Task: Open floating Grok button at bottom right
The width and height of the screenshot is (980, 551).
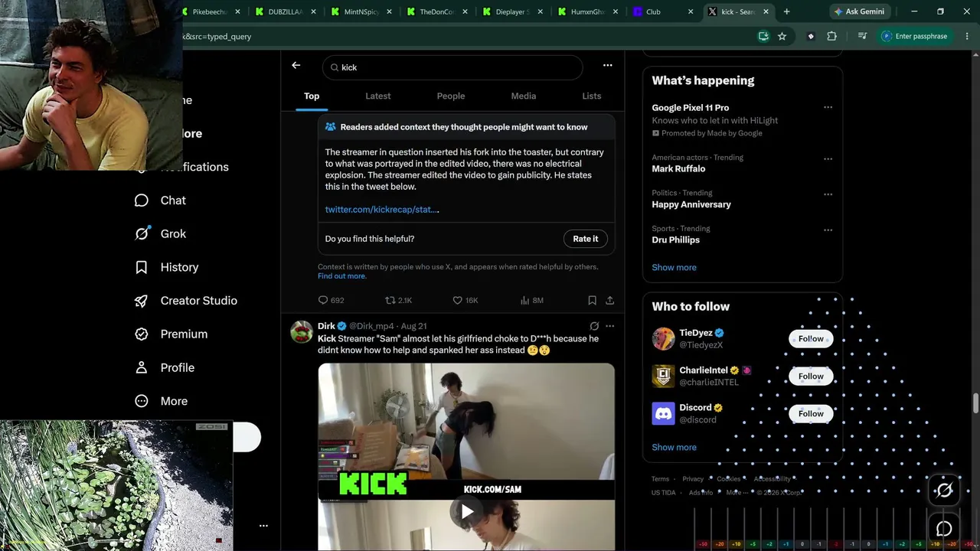Action: tap(944, 491)
